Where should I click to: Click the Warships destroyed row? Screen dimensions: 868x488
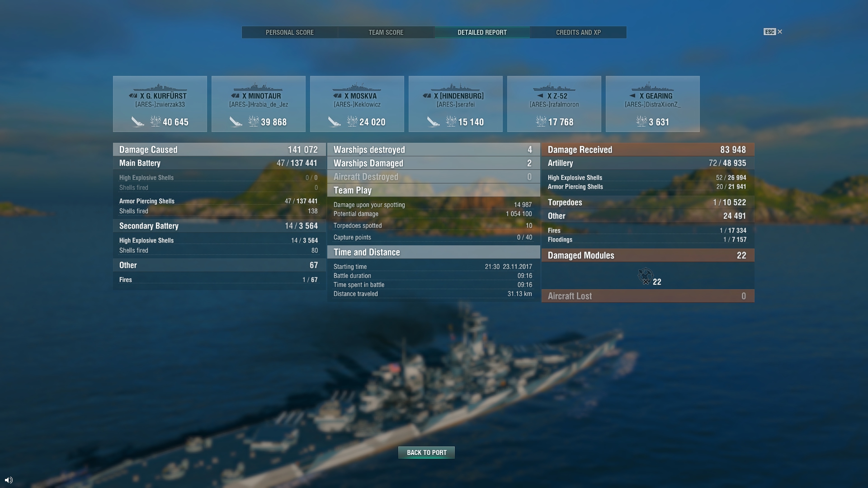pos(434,150)
